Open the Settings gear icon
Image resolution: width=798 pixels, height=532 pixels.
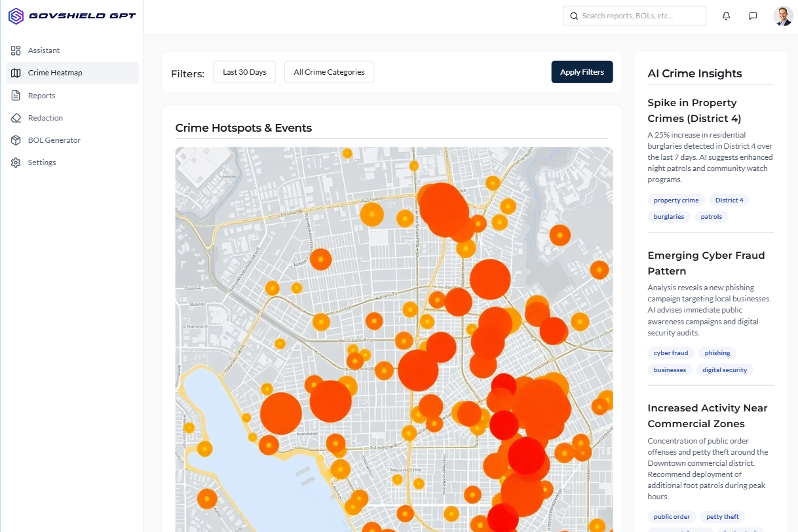16,162
